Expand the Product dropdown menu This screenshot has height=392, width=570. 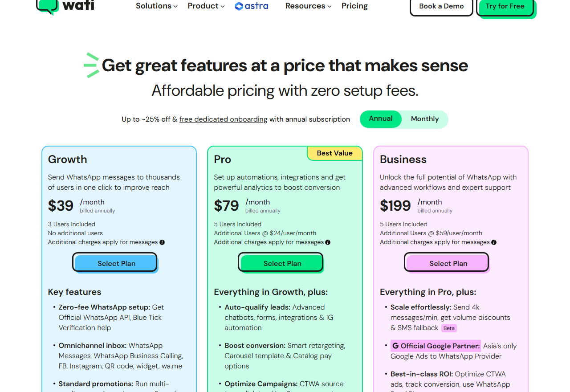(x=206, y=6)
